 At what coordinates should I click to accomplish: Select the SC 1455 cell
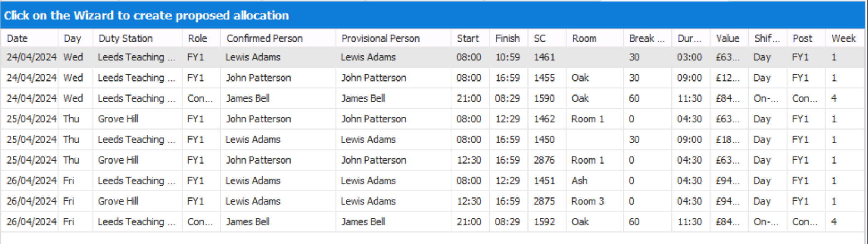pyautogui.click(x=544, y=78)
